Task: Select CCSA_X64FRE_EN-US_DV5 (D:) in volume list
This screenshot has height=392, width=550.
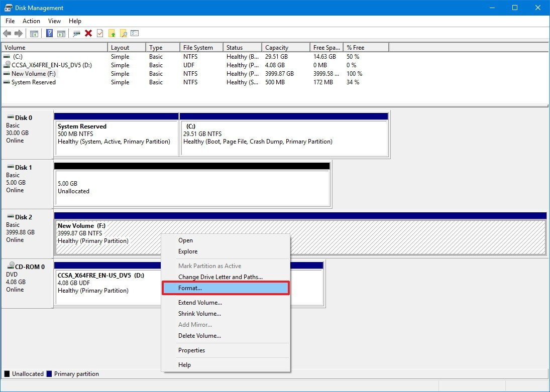Action: click(52, 65)
